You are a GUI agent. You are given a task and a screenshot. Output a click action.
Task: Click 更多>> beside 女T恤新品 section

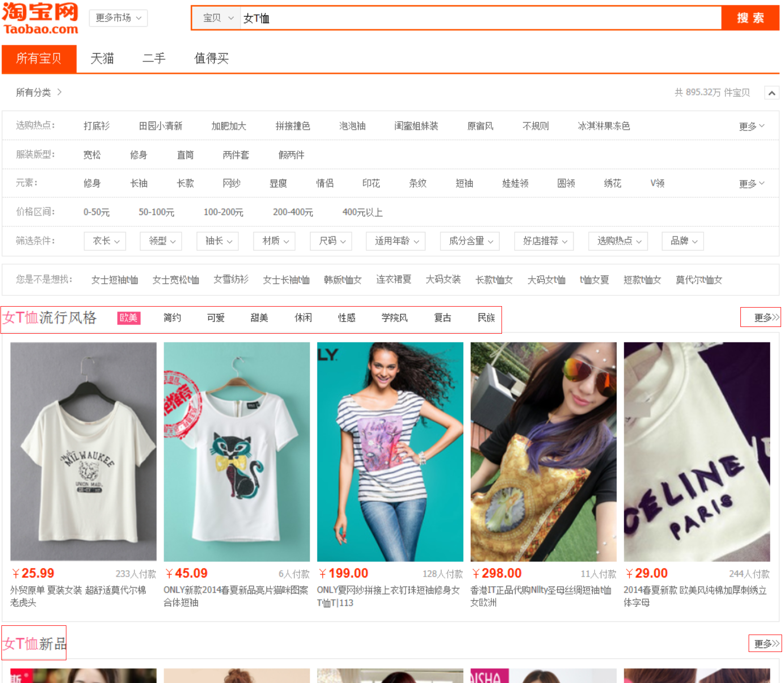[x=766, y=644]
